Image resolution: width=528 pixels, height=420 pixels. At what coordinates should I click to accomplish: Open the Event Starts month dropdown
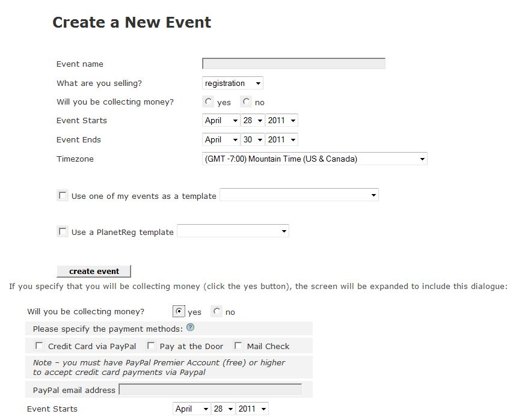[x=220, y=120]
